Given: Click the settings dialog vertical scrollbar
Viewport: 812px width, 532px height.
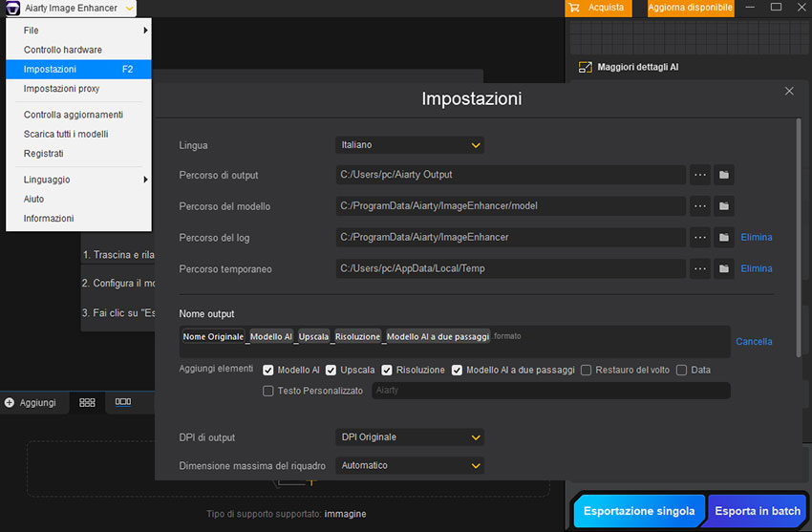Looking at the screenshot, I should [798, 238].
